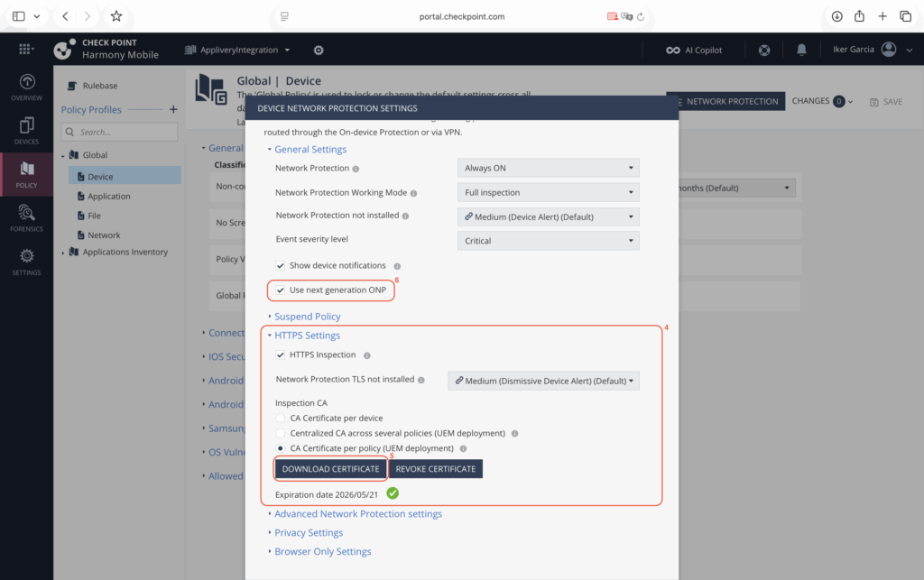Open the Devices section in the sidebar

[26, 129]
